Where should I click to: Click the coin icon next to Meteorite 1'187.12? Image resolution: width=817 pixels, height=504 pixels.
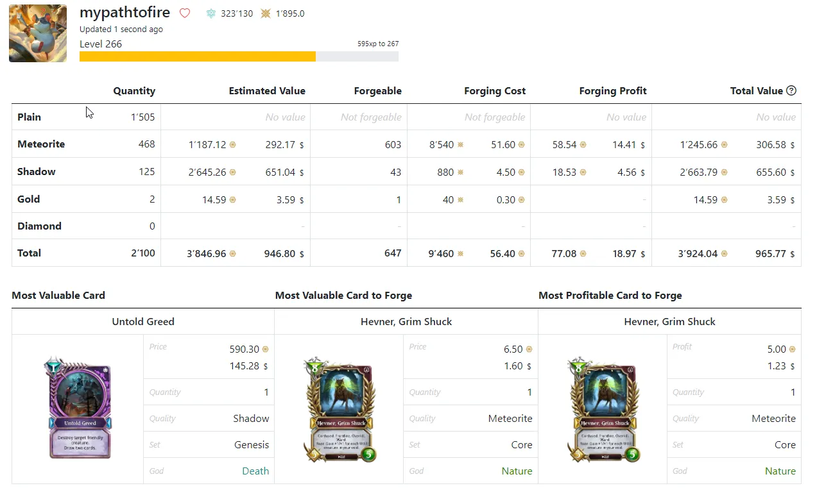click(233, 145)
